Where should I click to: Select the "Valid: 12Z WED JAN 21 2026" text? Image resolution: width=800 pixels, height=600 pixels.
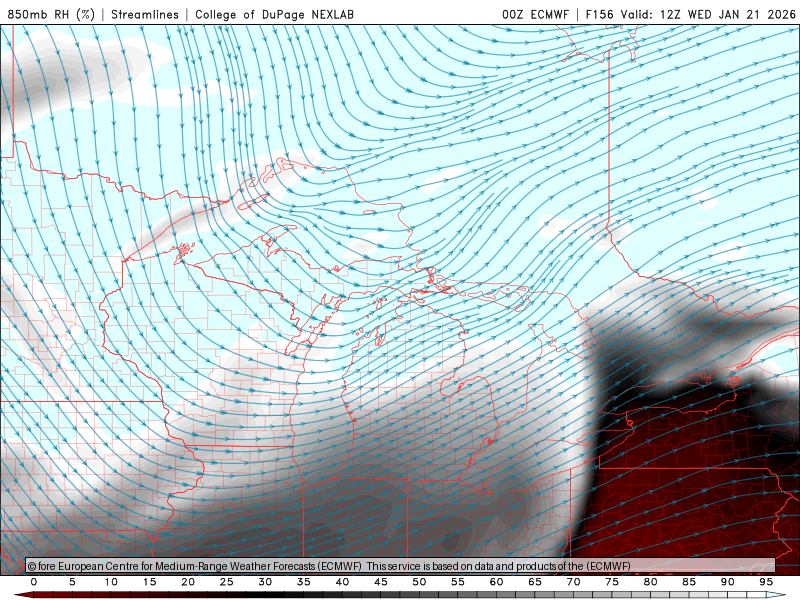[708, 14]
